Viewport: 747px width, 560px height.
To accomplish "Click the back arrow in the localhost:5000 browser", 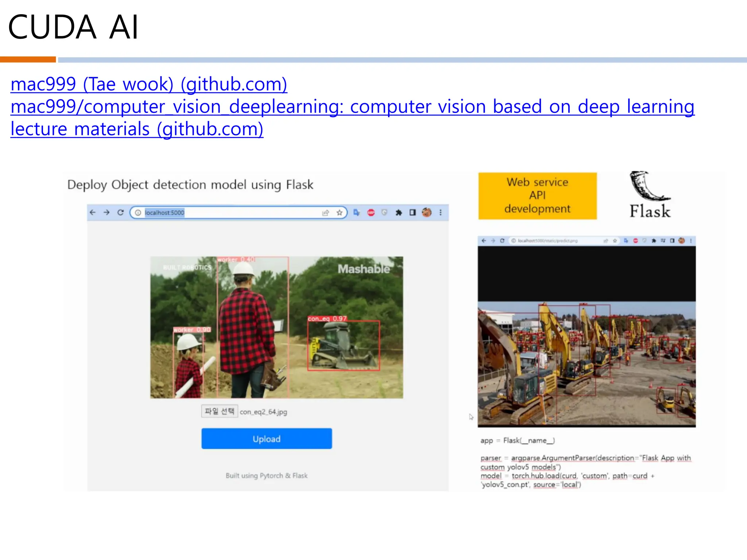I will click(x=93, y=213).
